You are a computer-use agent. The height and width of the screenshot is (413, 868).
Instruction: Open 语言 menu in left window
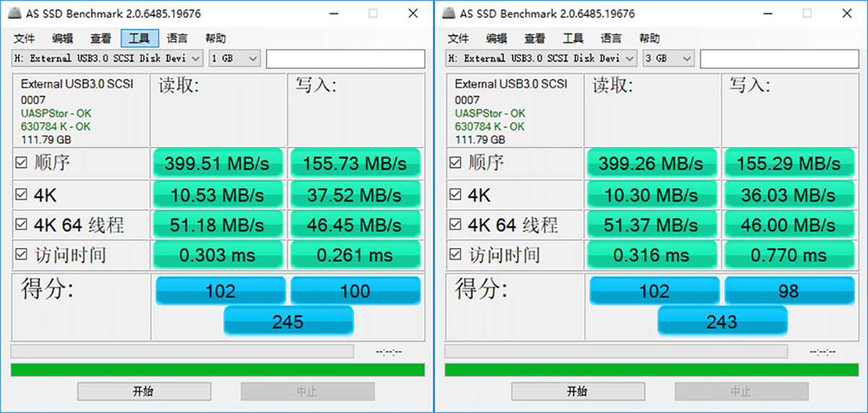point(177,38)
